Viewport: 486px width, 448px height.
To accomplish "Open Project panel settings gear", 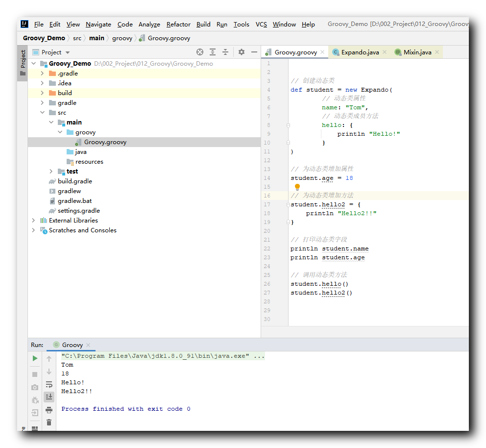I will [x=242, y=52].
